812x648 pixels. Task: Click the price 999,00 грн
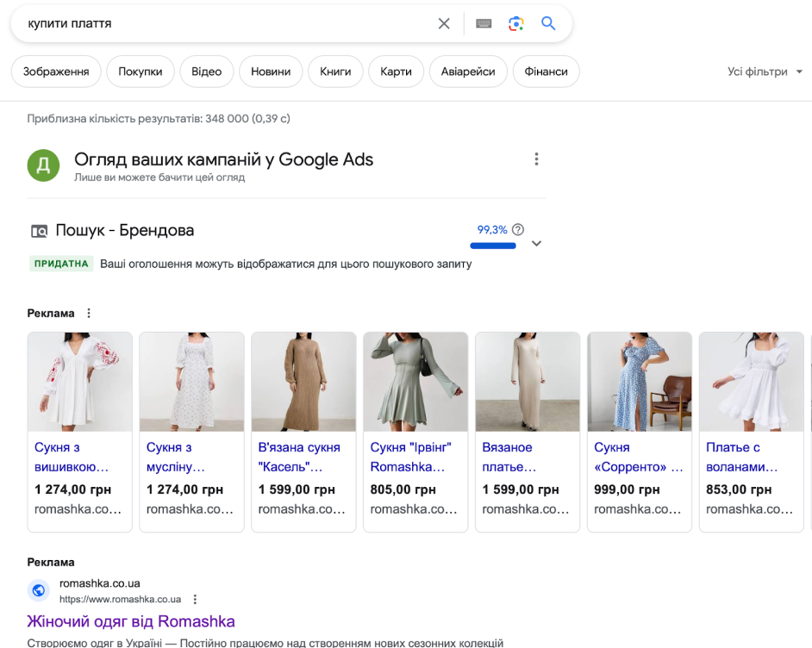[x=627, y=489]
